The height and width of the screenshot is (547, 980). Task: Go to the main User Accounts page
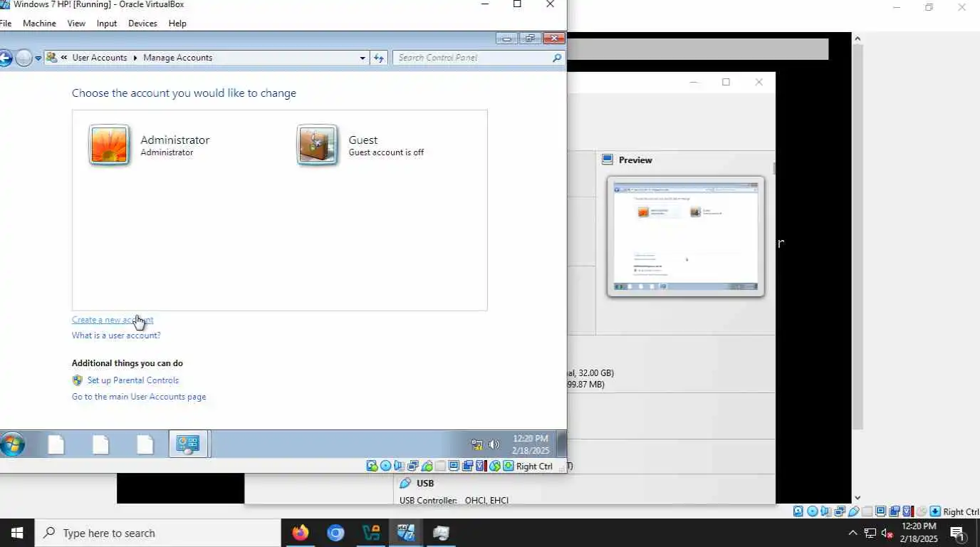139,397
